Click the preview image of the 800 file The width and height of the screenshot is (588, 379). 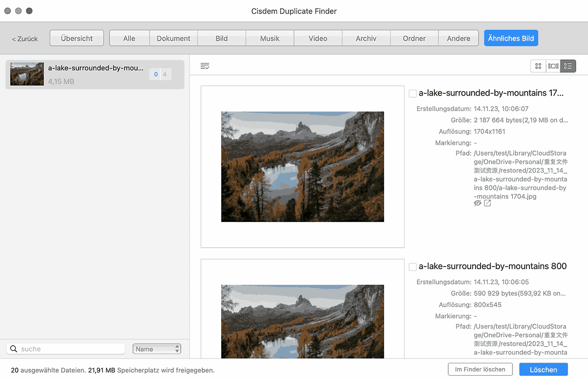(x=303, y=321)
